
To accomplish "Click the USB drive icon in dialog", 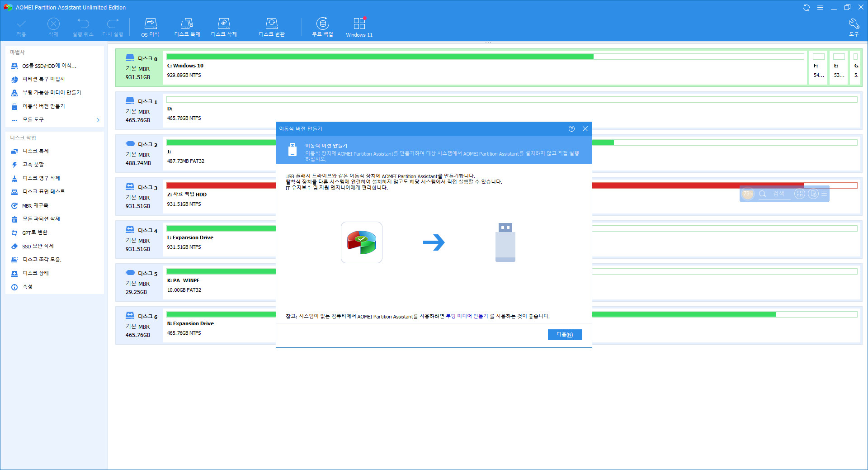I will tap(505, 242).
